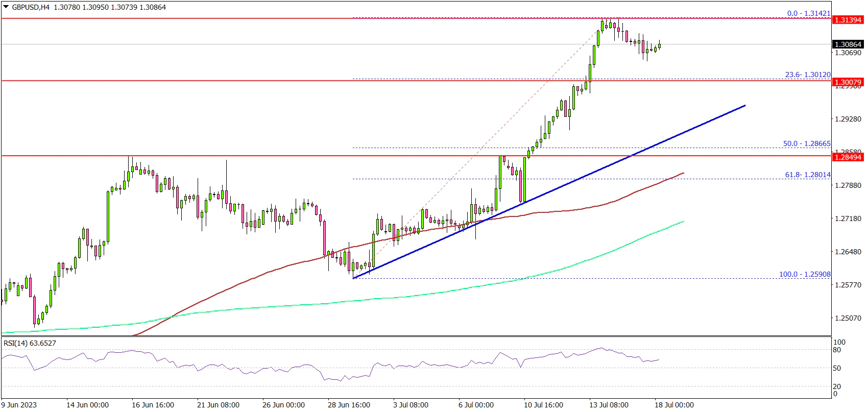This screenshot has width=868, height=412.
Task: Select the Fibonacci 0.0 - 1.31421 label
Action: [808, 13]
